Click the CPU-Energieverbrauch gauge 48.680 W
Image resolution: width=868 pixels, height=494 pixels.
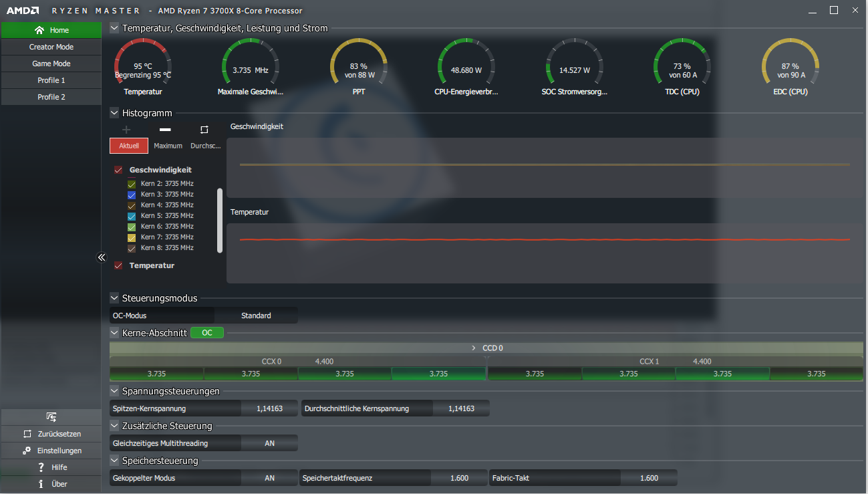coord(466,66)
